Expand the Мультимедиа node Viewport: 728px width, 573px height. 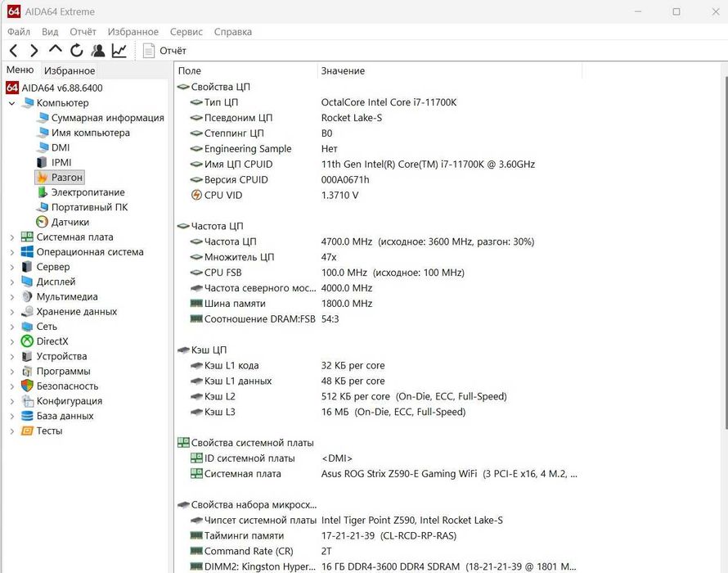(12, 296)
